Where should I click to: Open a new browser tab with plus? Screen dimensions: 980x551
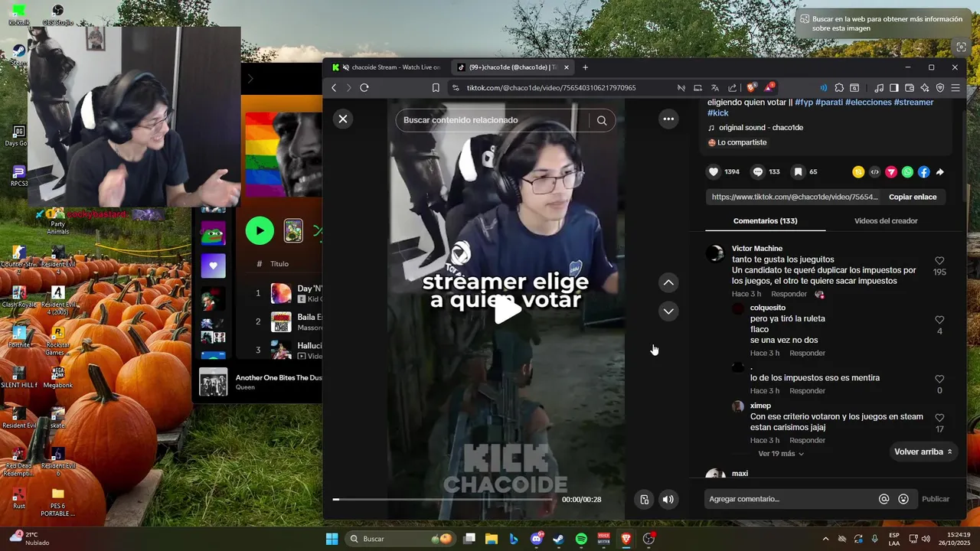[585, 67]
